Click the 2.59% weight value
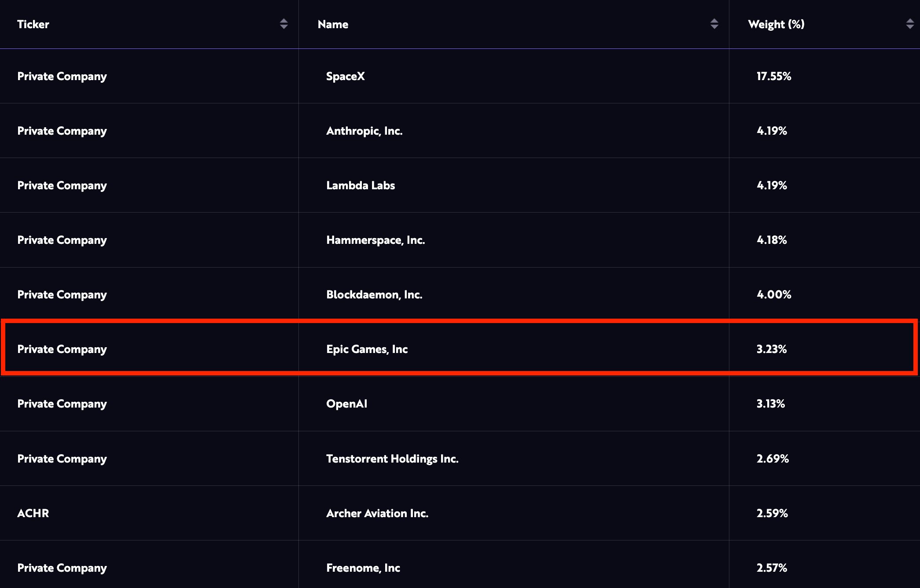The image size is (920, 588). pyautogui.click(x=772, y=513)
